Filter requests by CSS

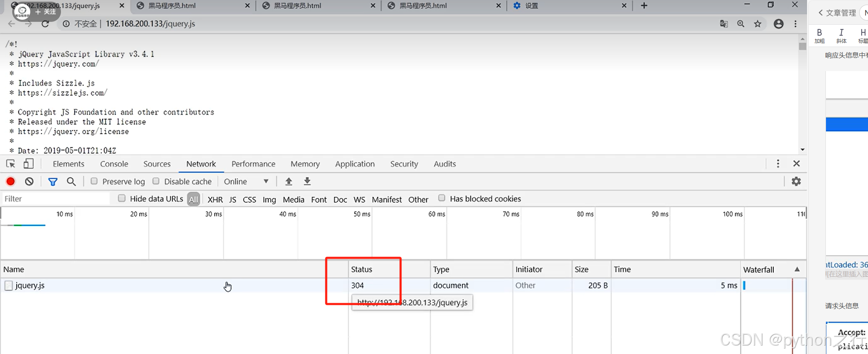coord(249,199)
